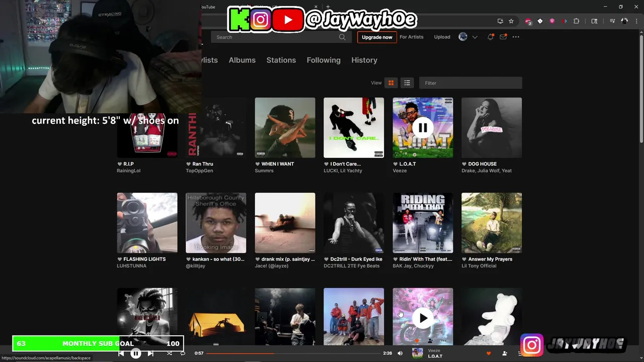
Task: Open the DOG HOUSE cover thumbnail
Action: pyautogui.click(x=492, y=128)
